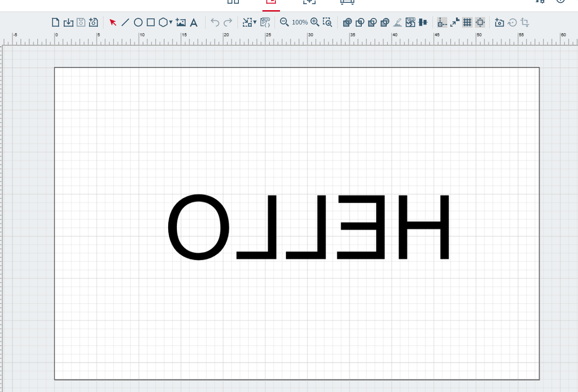
Task: Zoom out with the minus magnifier
Action: [x=285, y=22]
